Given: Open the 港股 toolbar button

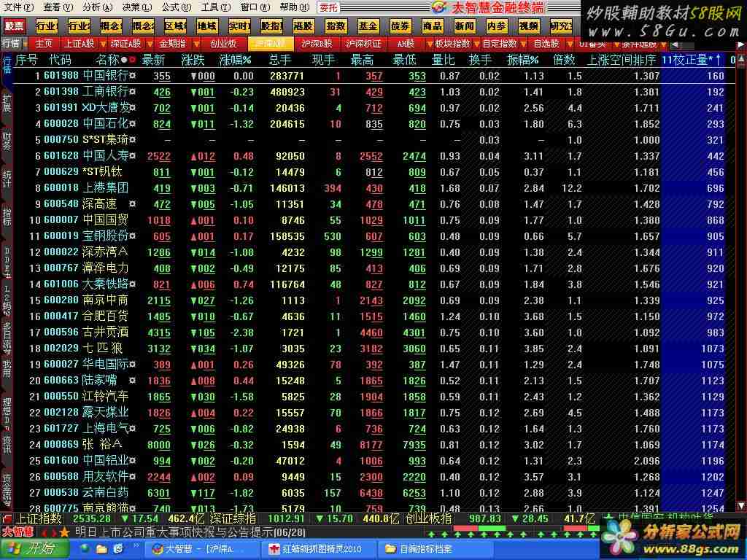Looking at the screenshot, I should pyautogui.click(x=303, y=26).
